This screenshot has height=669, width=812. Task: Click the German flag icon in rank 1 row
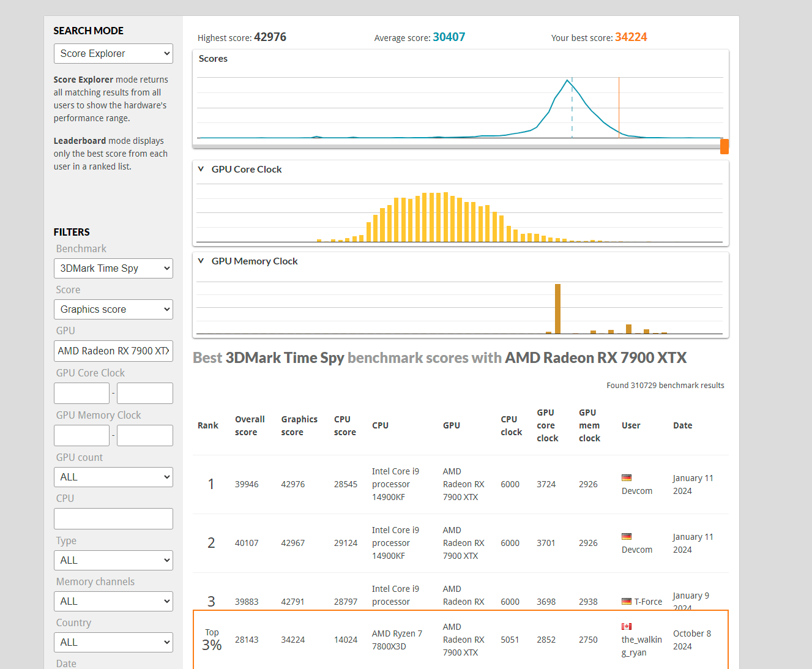point(626,478)
